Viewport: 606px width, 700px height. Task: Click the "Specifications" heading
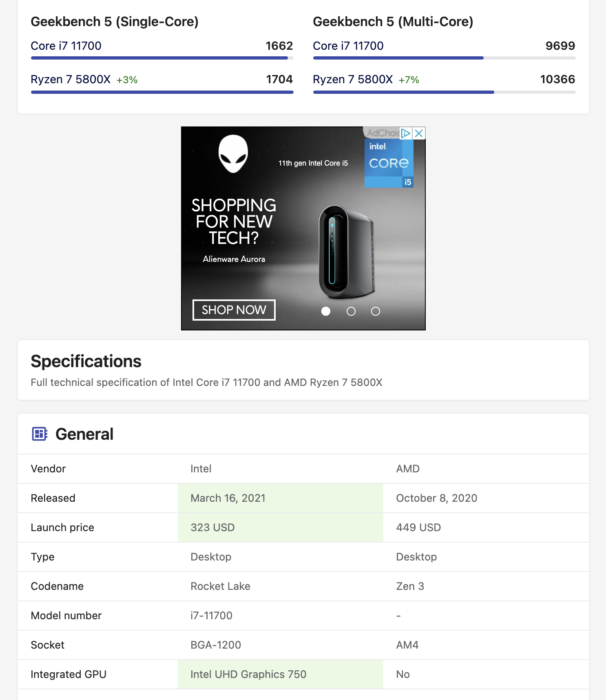[x=86, y=361]
